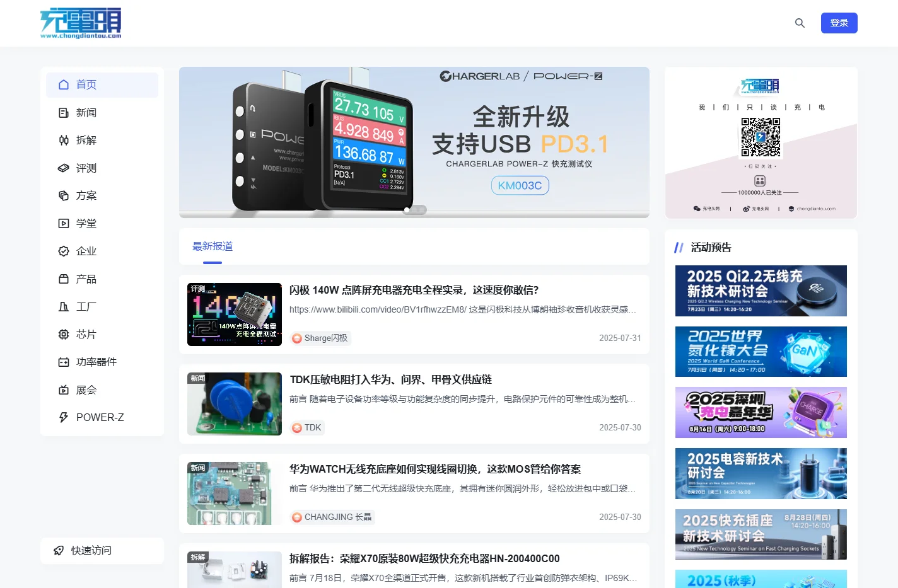Open article 华为WATCH无线充底座如何实现线圈切换
Viewport: 898px width, 588px height.
pyautogui.click(x=435, y=469)
